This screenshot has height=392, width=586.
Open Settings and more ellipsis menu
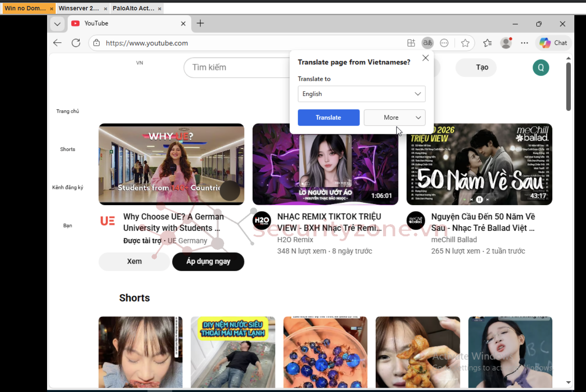point(524,43)
